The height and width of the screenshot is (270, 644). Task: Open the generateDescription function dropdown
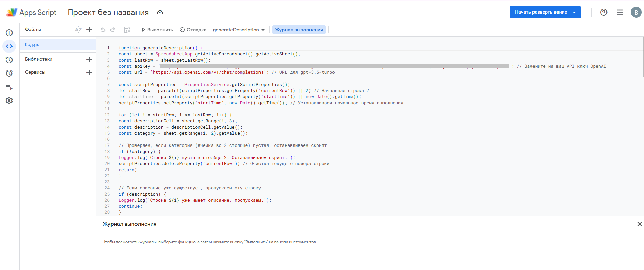(x=239, y=30)
